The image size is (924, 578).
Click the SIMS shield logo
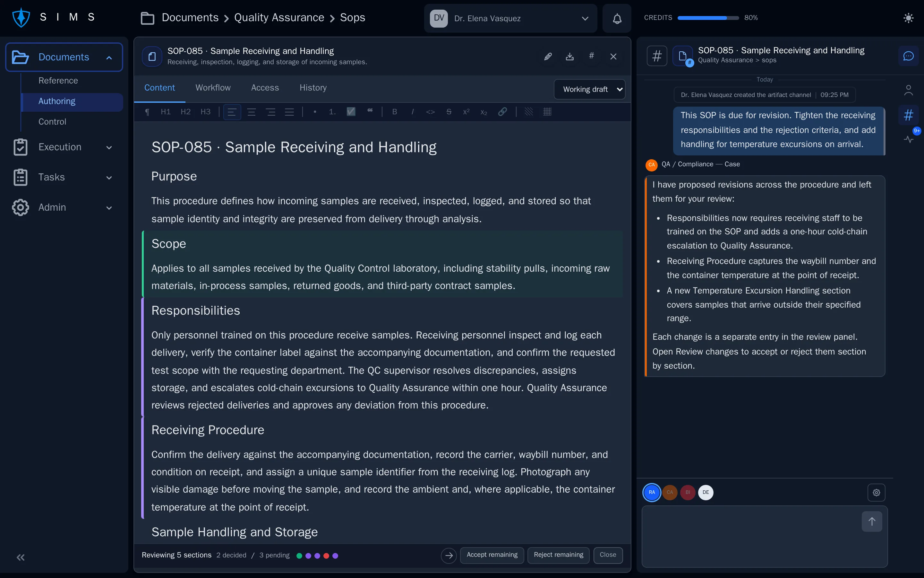point(21,18)
